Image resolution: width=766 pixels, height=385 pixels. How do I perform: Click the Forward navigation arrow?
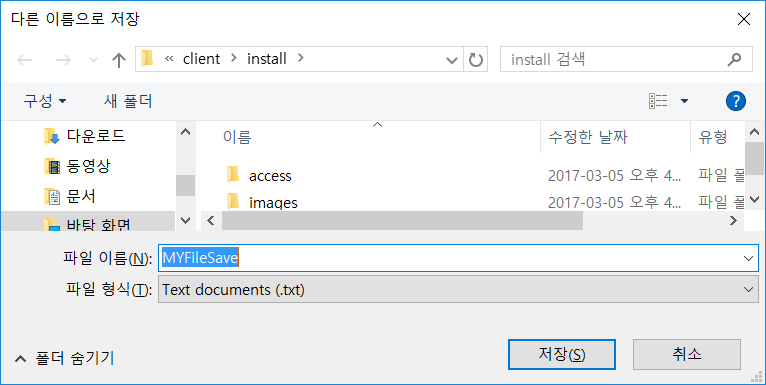pyautogui.click(x=63, y=60)
